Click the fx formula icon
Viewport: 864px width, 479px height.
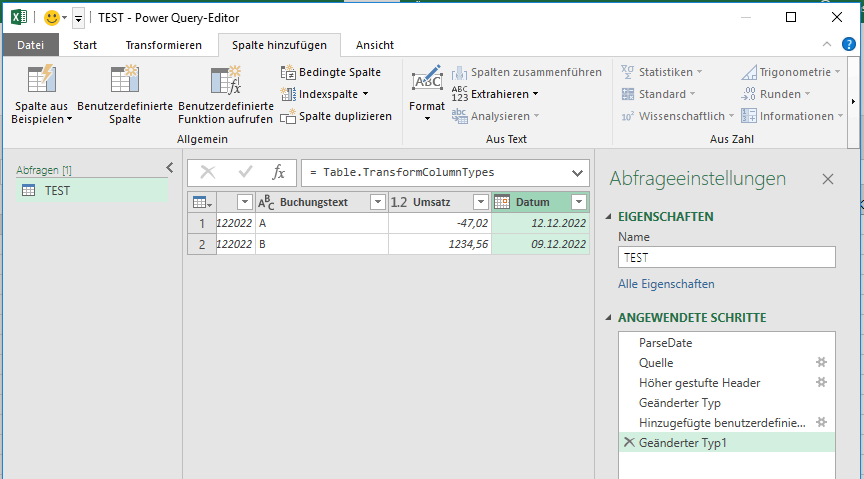click(278, 173)
